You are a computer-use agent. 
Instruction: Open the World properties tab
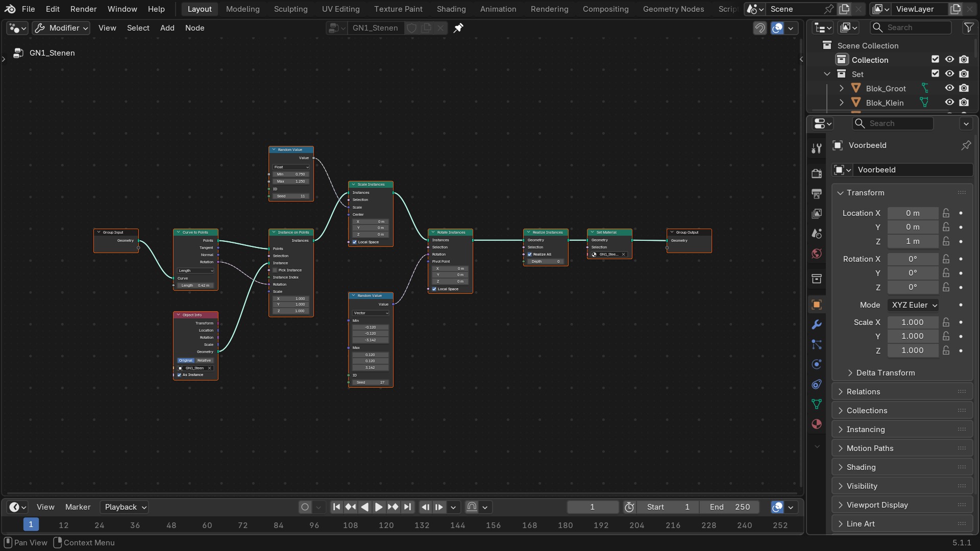817,254
